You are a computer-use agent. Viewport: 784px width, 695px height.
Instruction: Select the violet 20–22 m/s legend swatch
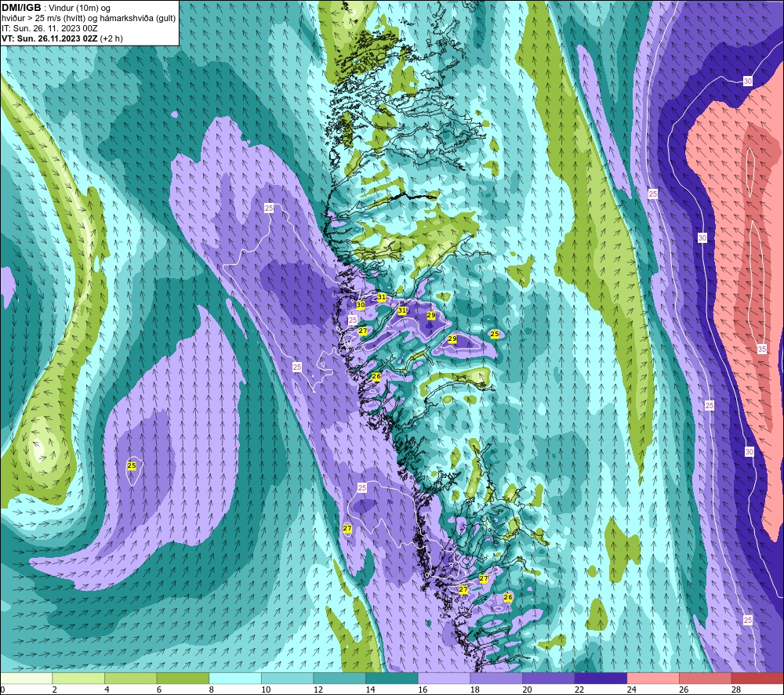pos(549,678)
